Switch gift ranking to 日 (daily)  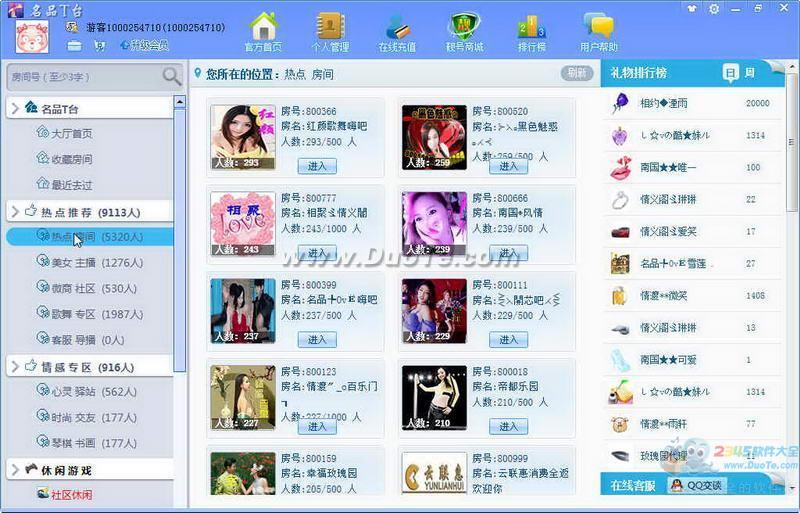click(x=731, y=73)
